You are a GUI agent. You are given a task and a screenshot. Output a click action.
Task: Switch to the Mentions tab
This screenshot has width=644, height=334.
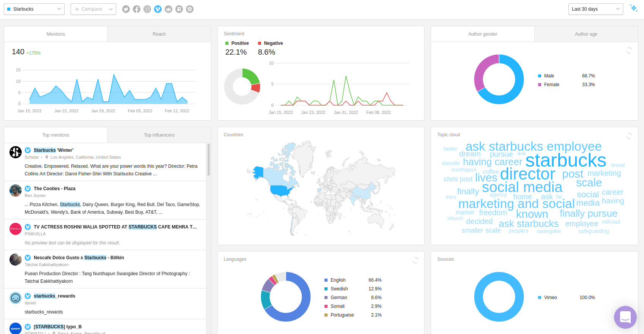[56, 34]
